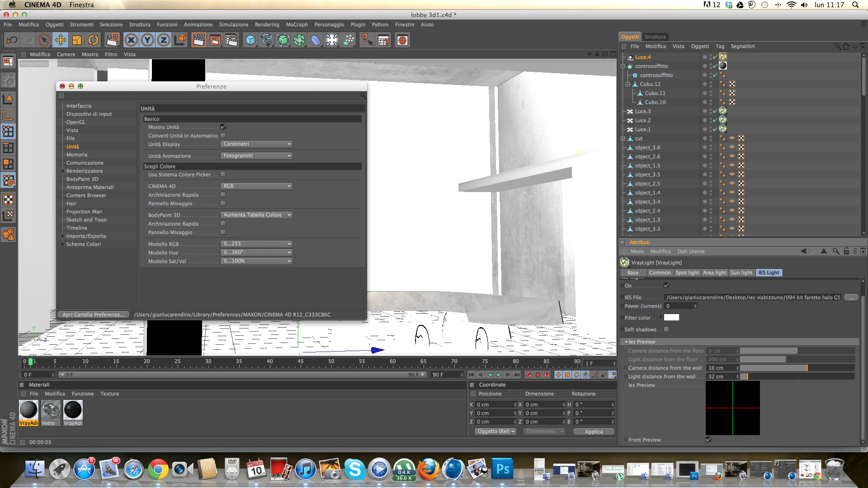Click the record keyframe button

tap(528, 375)
